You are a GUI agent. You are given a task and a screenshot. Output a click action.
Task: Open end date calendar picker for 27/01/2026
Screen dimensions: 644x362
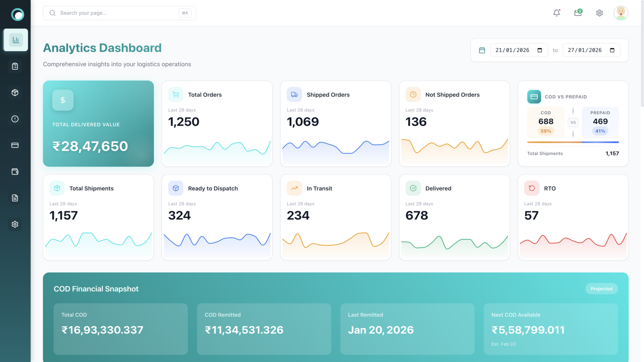[x=612, y=50]
